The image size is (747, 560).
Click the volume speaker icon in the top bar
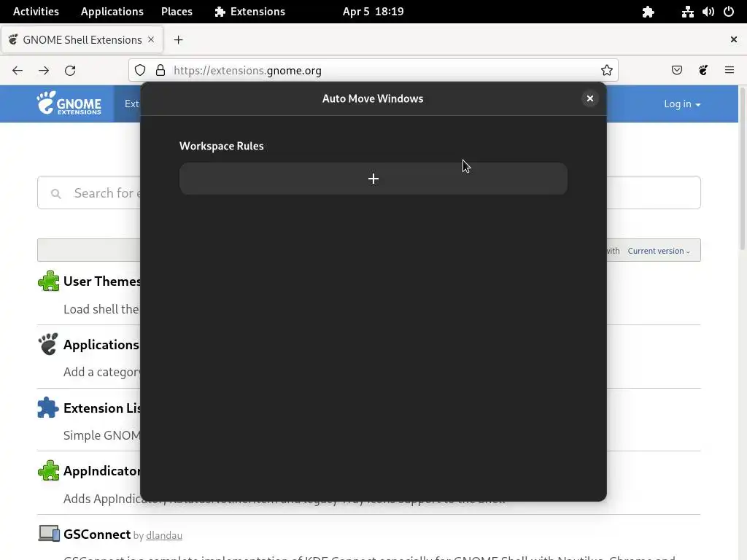708,12
